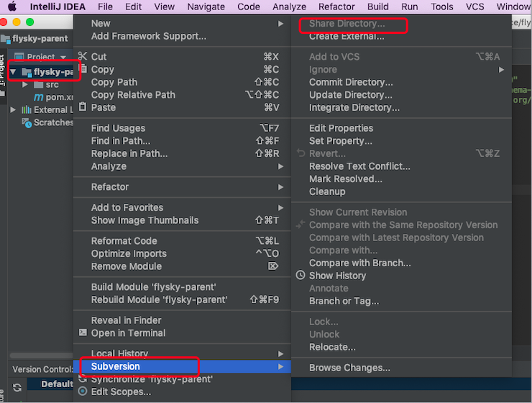Choose Integrate Directory...
The width and height of the screenshot is (532, 403).
(x=401, y=108)
